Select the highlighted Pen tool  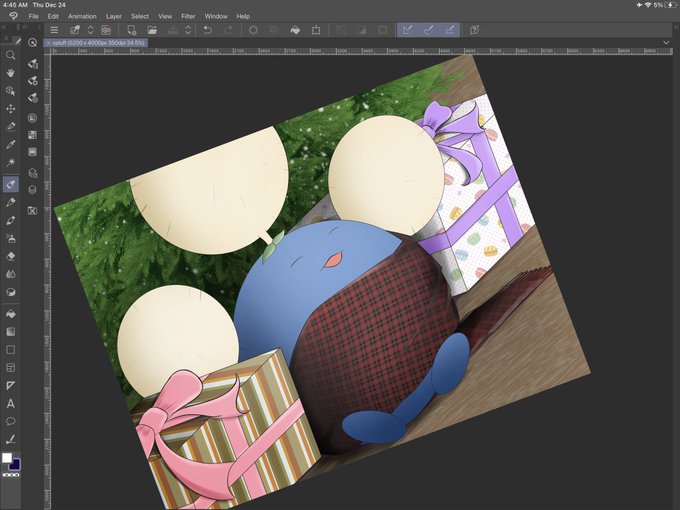coord(11,184)
